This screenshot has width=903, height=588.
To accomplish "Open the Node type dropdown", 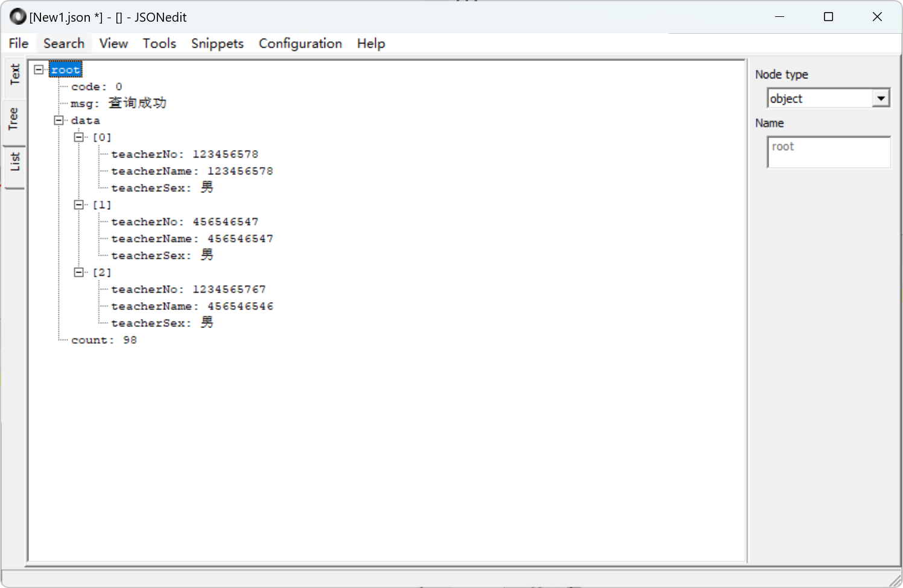I will pos(881,98).
